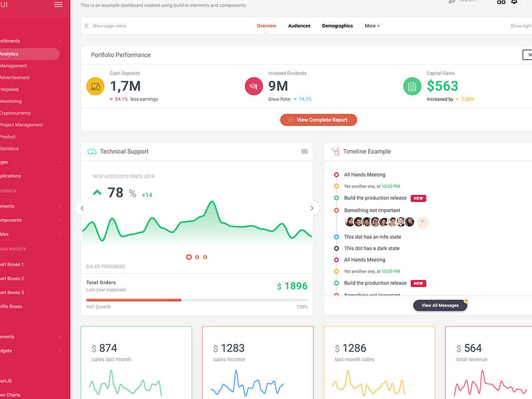Open notifications bell icon
The image size is (532, 399).
[x=514, y=2]
